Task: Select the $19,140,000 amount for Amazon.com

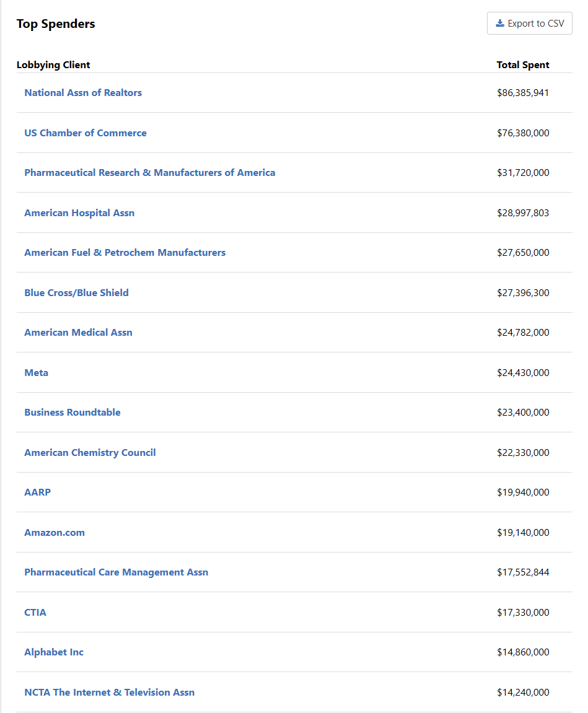Action: pyautogui.click(x=523, y=533)
